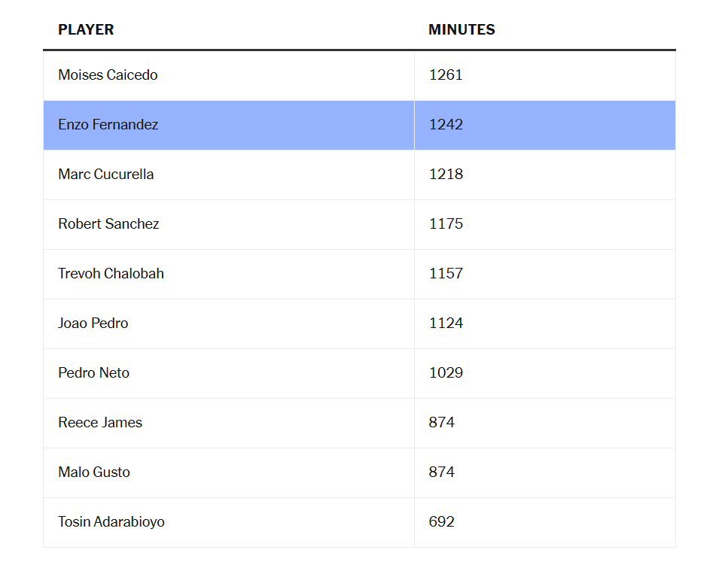Select the Trevoh Chalobah name cell
This screenshot has width=728, height=565.
click(111, 274)
